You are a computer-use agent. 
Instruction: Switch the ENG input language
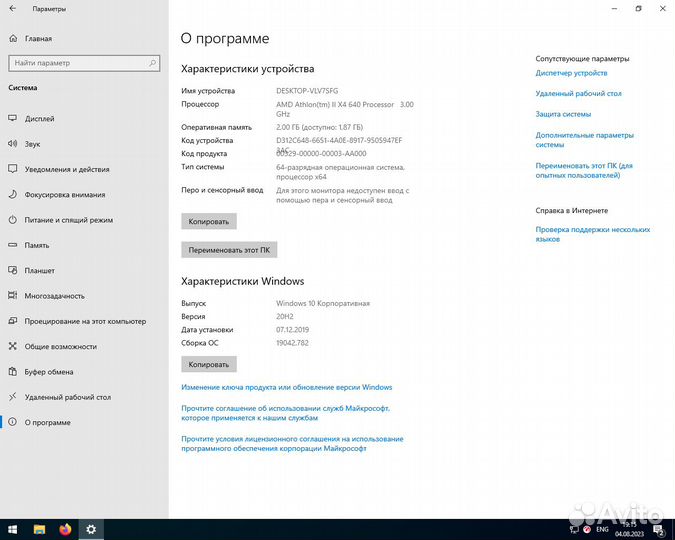click(602, 530)
